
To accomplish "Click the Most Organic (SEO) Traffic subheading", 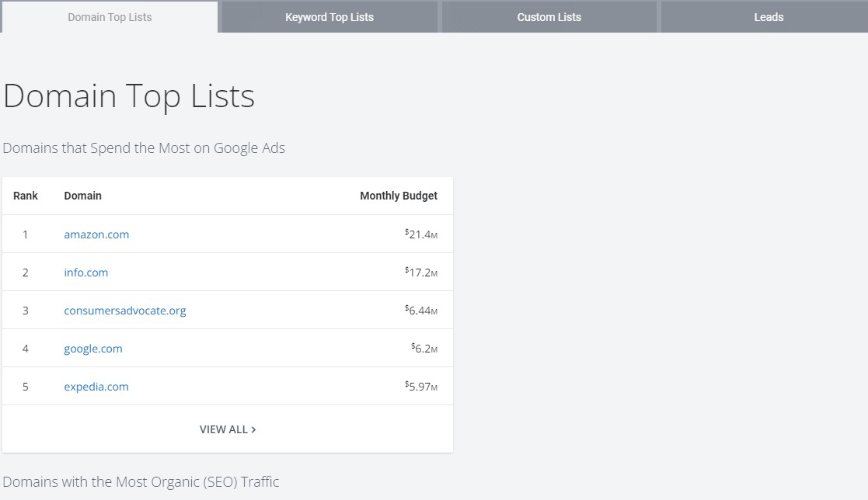I will 141,481.
